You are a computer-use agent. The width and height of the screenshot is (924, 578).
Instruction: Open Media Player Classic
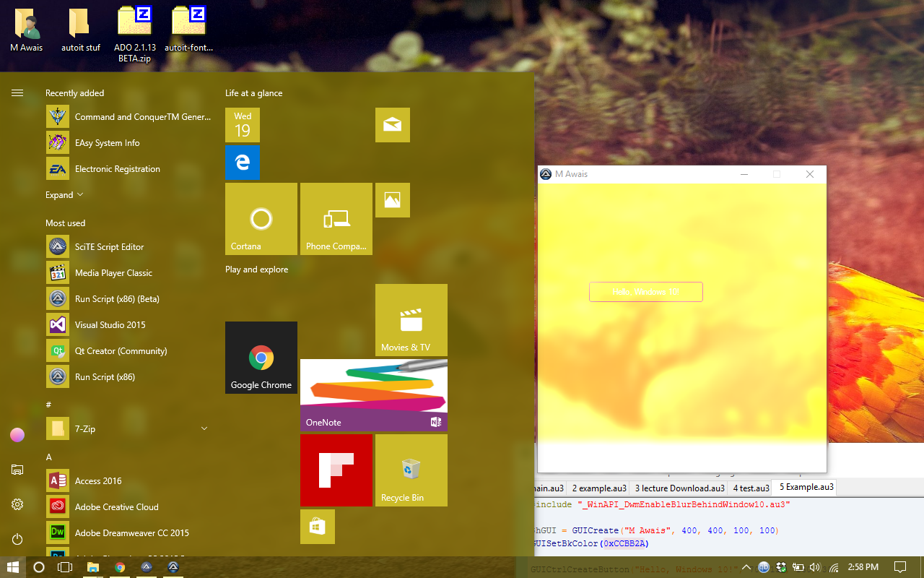click(130, 273)
